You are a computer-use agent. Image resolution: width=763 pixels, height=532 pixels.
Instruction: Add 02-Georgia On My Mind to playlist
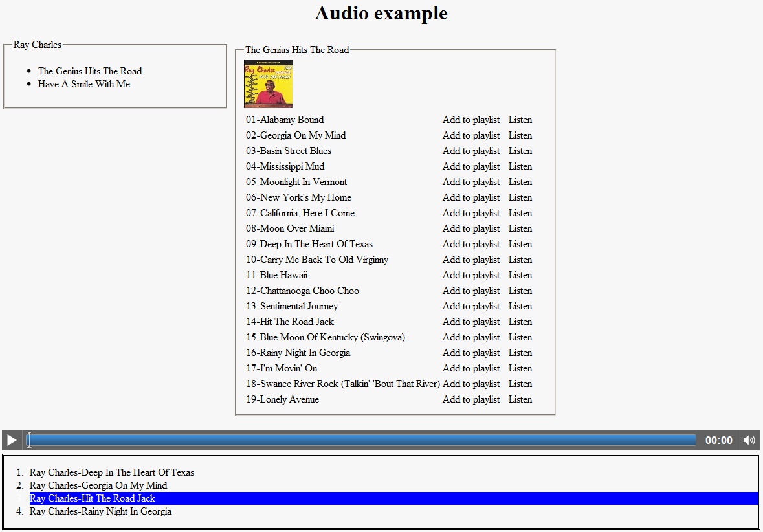tap(471, 135)
